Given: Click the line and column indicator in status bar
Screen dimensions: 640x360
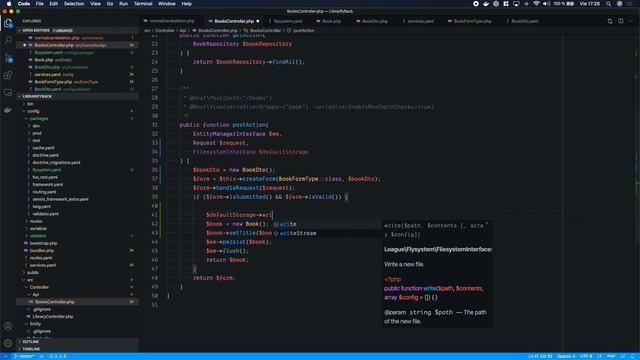Looking at the screenshot, I should click(x=540, y=356).
